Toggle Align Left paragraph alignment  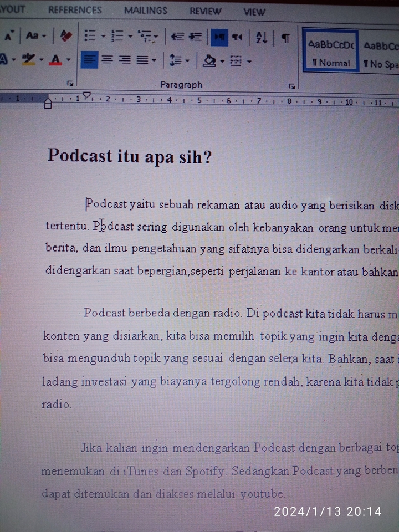pos(90,60)
